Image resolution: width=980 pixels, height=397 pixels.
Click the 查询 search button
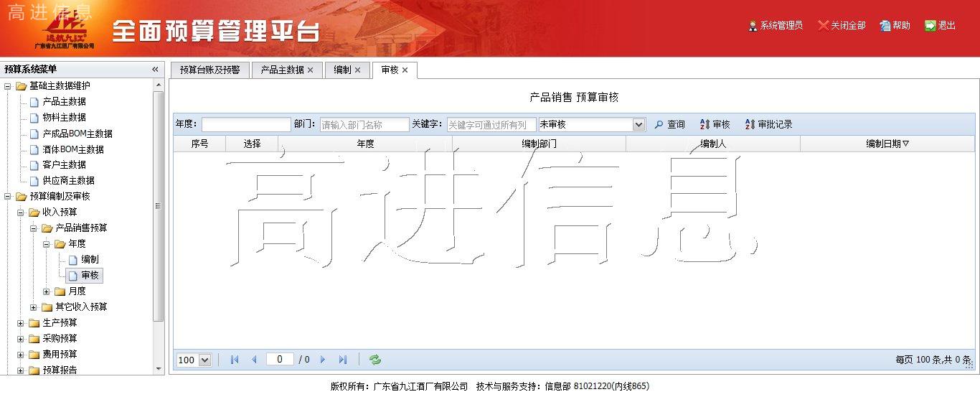(x=669, y=125)
